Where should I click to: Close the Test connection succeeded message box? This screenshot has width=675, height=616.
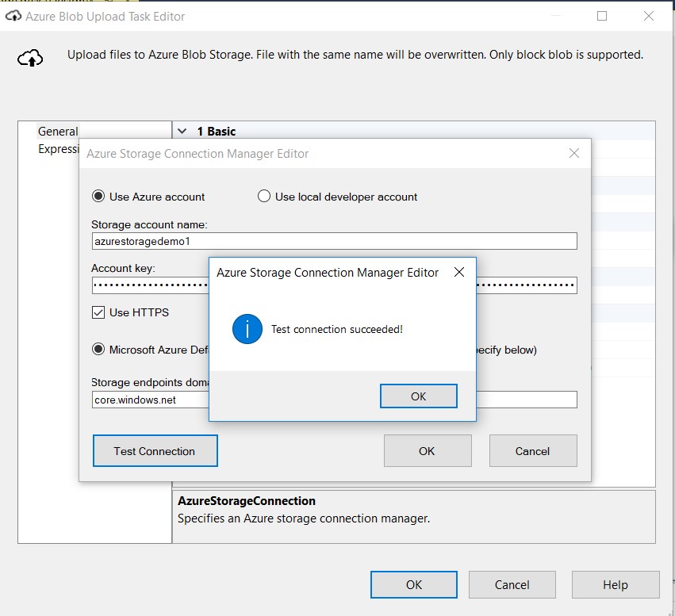458,273
